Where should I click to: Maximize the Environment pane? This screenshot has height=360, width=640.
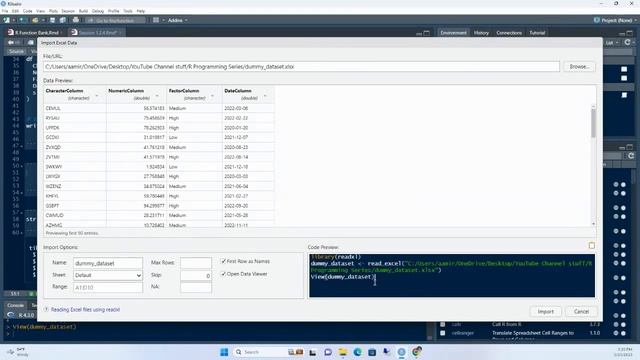tap(630, 33)
